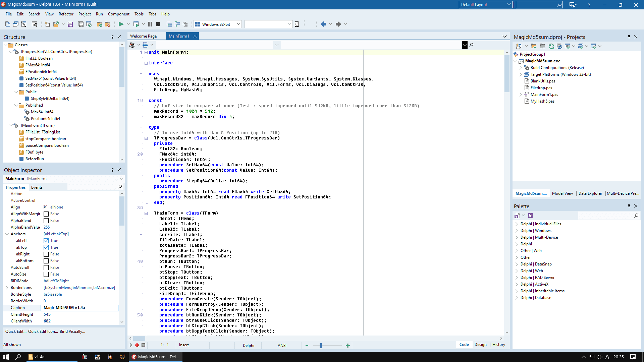Expand the Build Configurations node
The image size is (644, 362).
pos(521,68)
